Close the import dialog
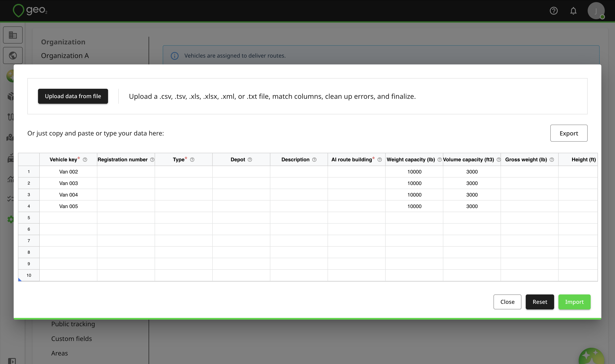The image size is (615, 364). click(507, 302)
